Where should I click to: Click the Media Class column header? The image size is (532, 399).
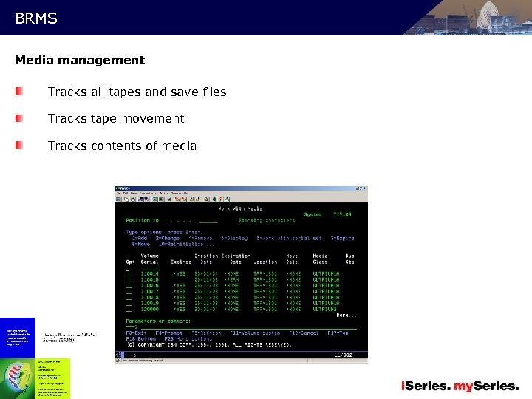click(x=320, y=259)
